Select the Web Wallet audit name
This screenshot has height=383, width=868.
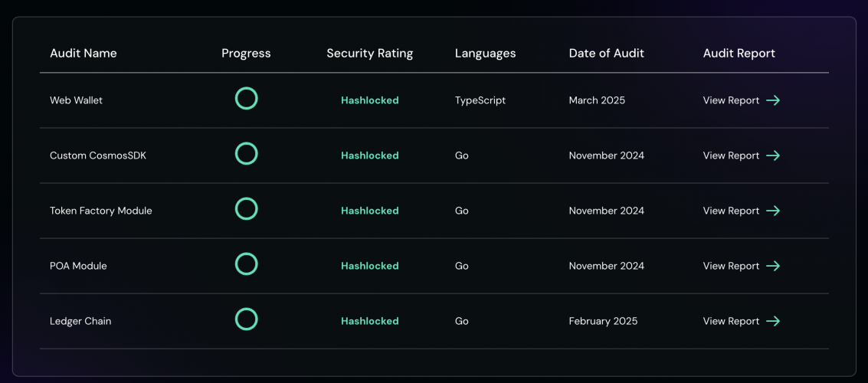point(77,100)
